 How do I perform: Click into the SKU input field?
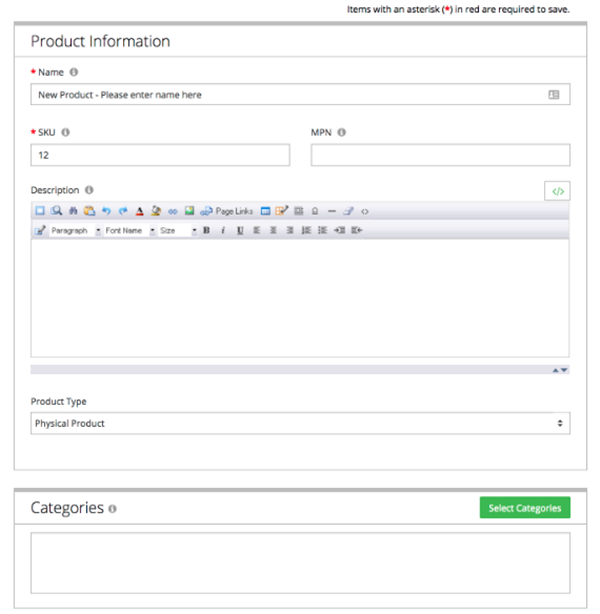(160, 155)
